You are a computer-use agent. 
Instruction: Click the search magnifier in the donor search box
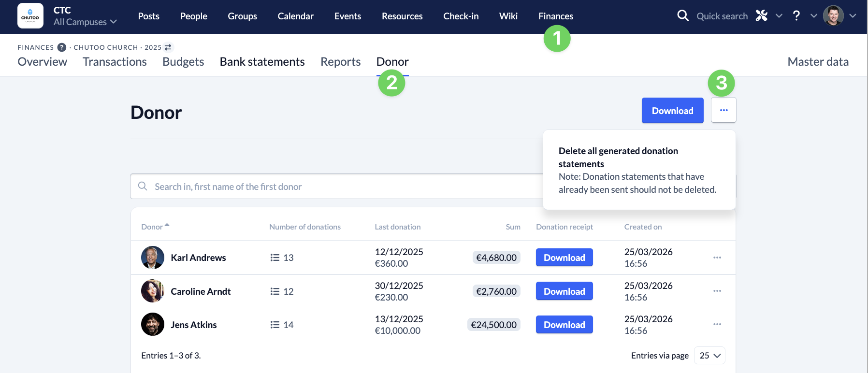pos(143,186)
